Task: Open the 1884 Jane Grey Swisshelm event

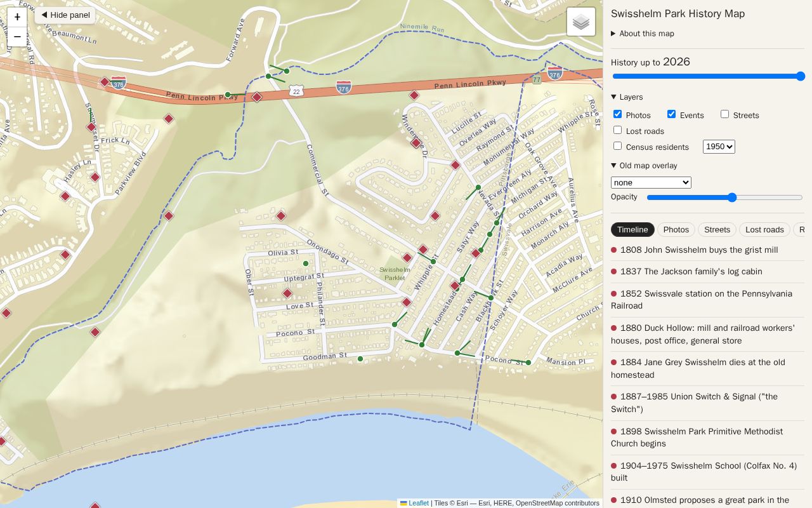Action: pyautogui.click(x=707, y=369)
